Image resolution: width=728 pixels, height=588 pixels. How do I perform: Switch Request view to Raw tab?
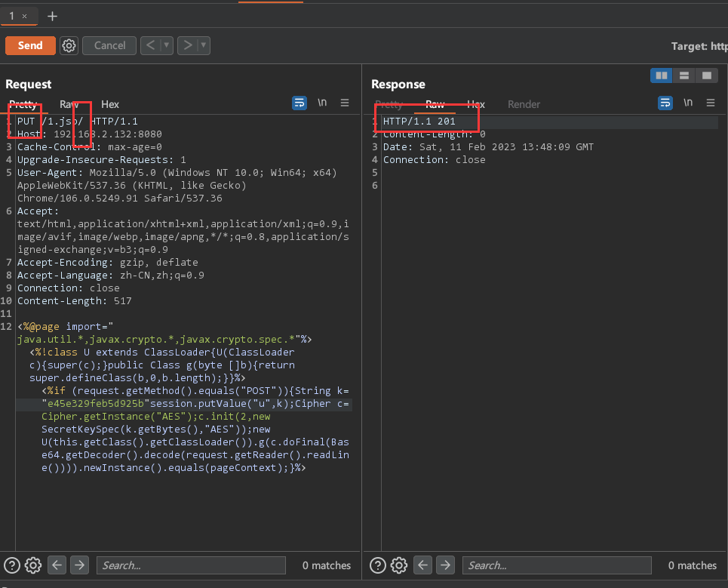tap(69, 104)
